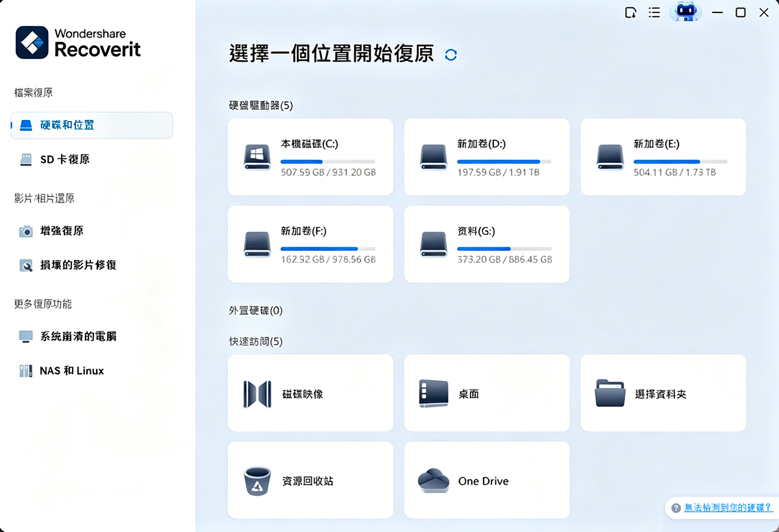This screenshot has width=779, height=532.
Task: Choose the 新加卷(E:) drive label
Action: [656, 144]
